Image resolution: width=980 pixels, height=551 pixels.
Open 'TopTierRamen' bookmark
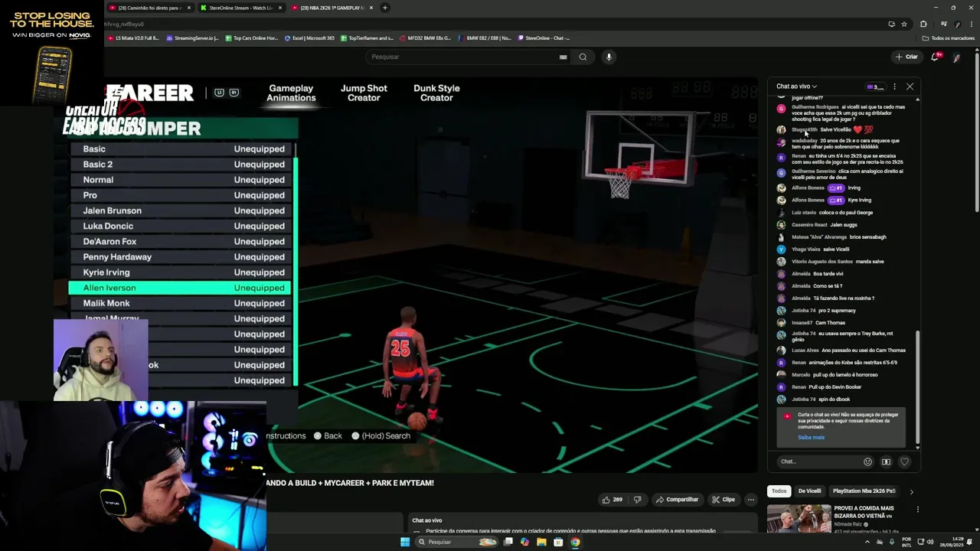pos(367,37)
